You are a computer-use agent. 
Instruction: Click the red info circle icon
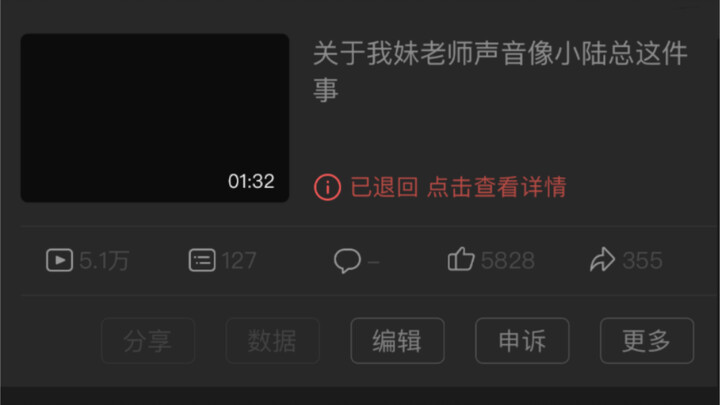click(327, 187)
